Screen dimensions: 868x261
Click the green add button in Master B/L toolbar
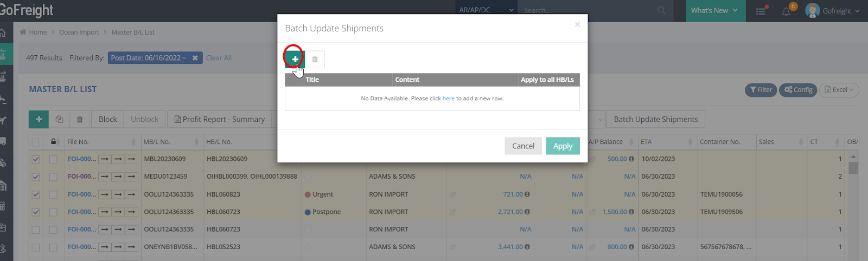click(x=39, y=119)
